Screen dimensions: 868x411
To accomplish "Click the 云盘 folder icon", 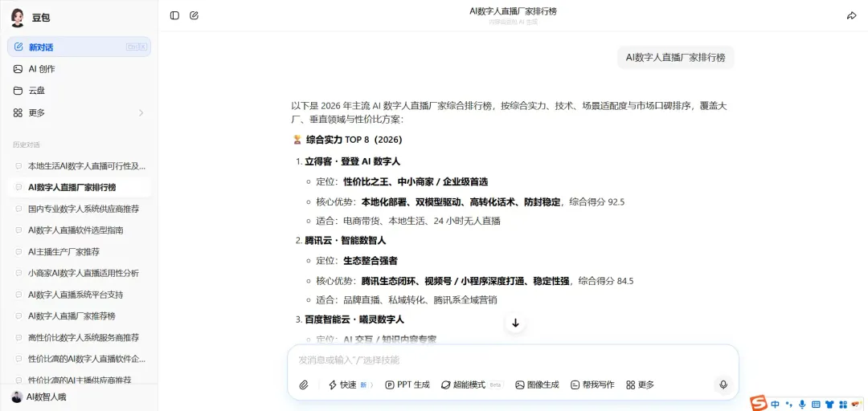I will pos(18,91).
